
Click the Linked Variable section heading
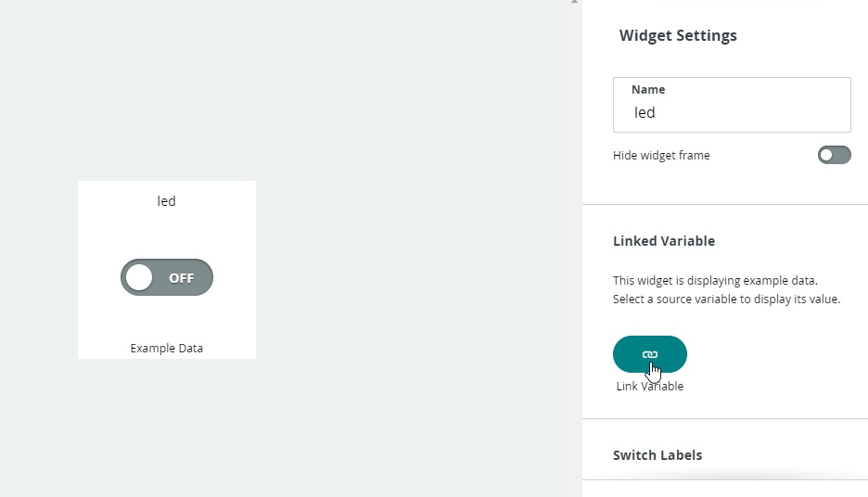[x=664, y=241]
